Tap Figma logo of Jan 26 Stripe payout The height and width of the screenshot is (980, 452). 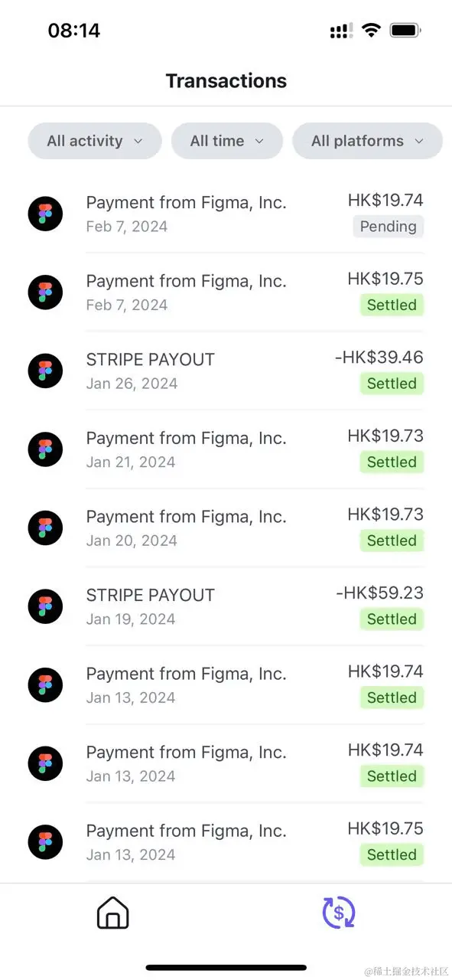click(x=45, y=370)
